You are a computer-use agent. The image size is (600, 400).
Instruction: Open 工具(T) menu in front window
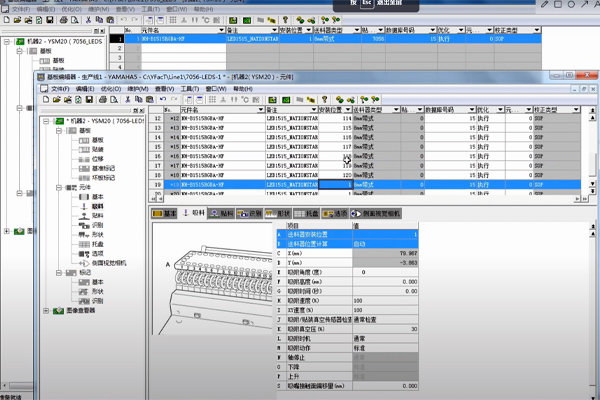click(x=190, y=89)
